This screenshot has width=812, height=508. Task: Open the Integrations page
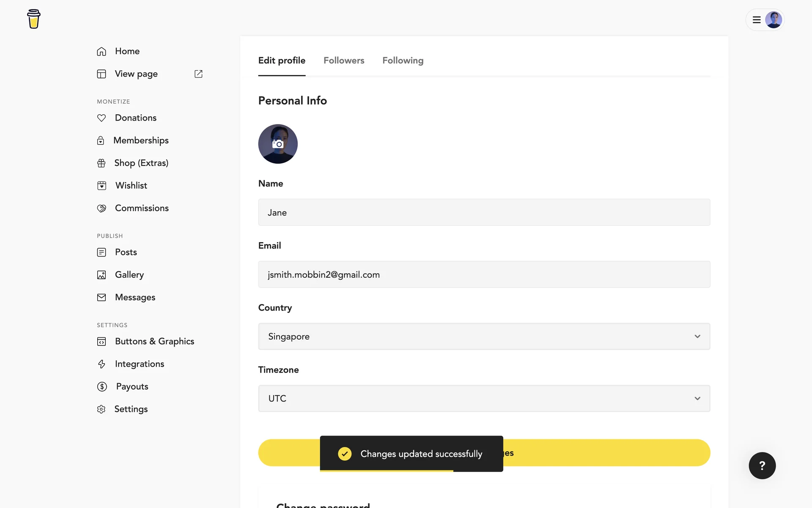(139, 364)
